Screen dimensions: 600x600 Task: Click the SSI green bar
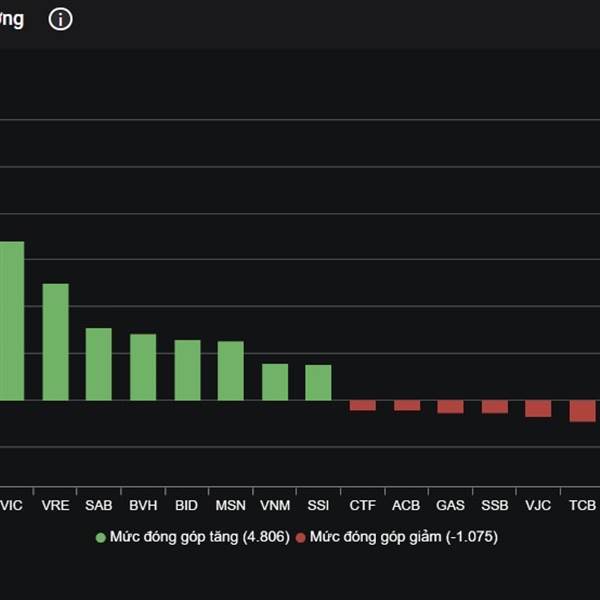(x=318, y=382)
